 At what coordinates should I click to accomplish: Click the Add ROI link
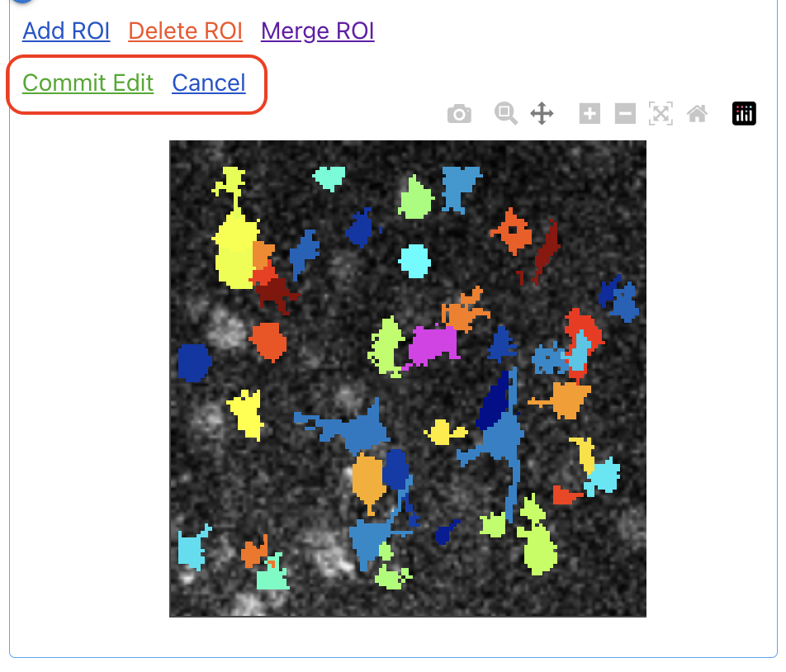(66, 31)
